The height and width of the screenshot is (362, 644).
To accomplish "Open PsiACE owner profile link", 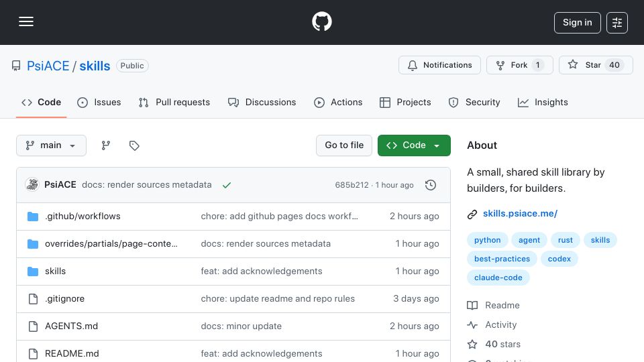I will pyautogui.click(x=48, y=66).
